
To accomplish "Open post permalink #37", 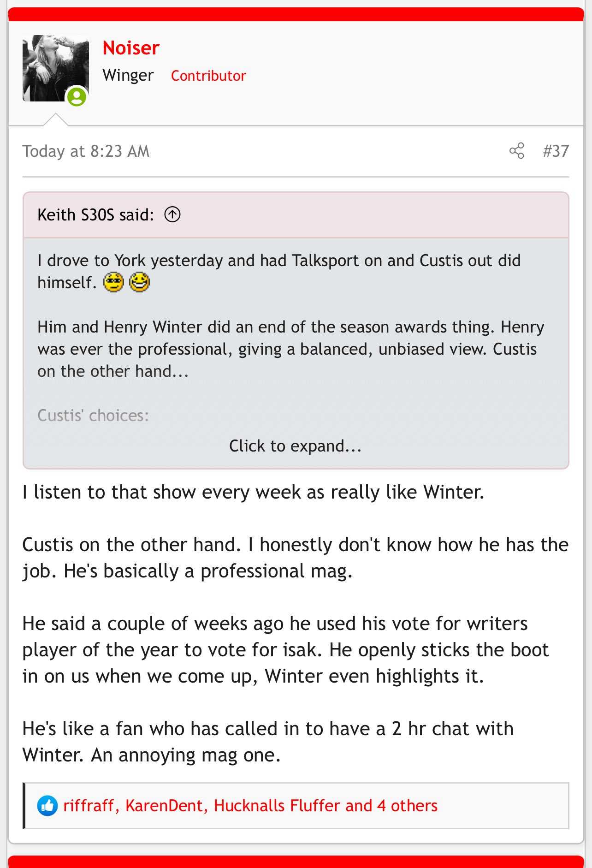I will click(556, 151).
